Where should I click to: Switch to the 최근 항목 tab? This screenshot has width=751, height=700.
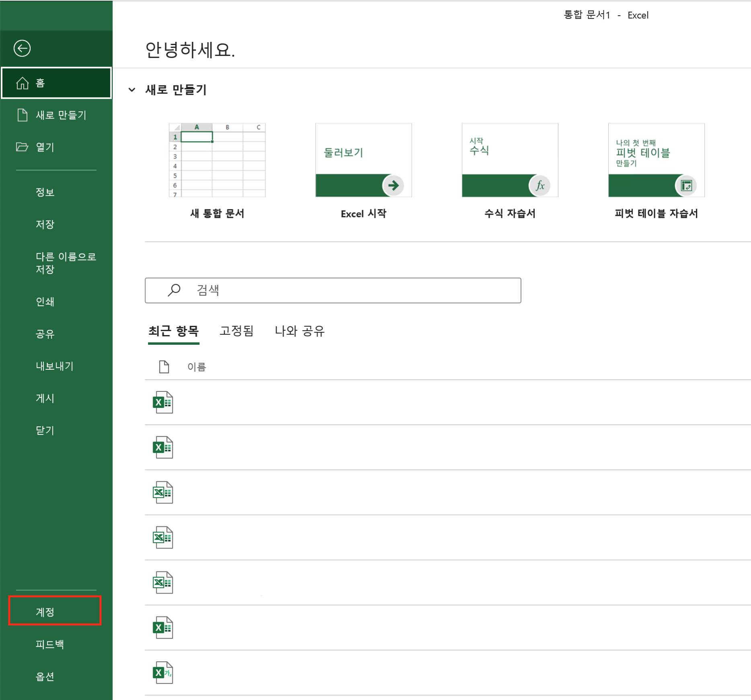pyautogui.click(x=174, y=331)
